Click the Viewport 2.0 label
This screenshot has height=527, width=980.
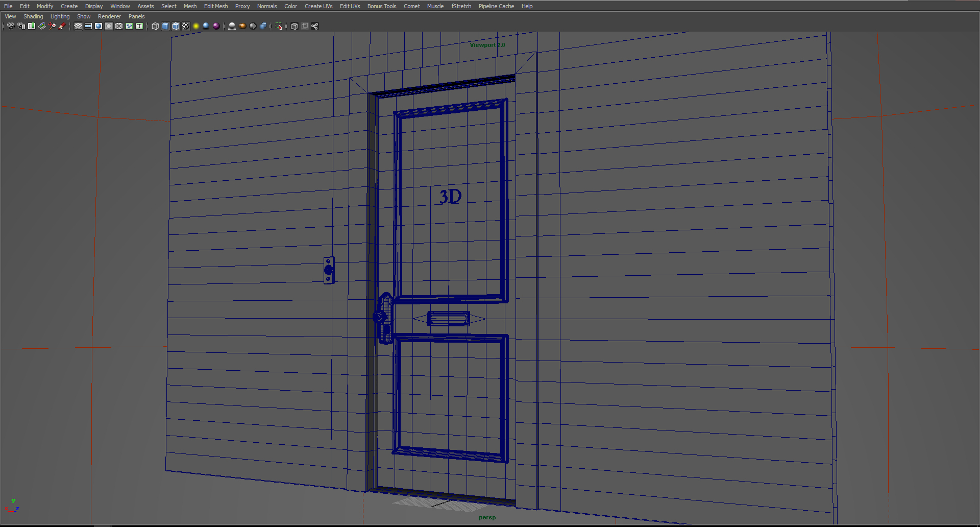coord(487,45)
